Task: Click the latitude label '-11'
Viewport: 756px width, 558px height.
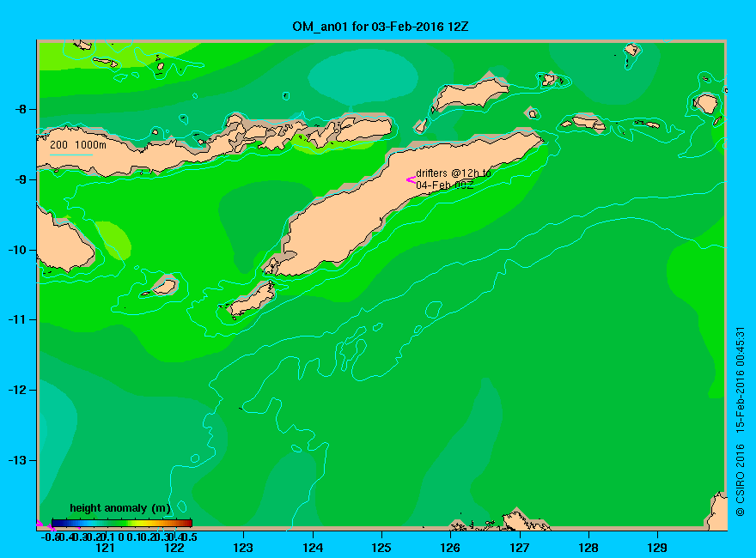Action: point(17,319)
